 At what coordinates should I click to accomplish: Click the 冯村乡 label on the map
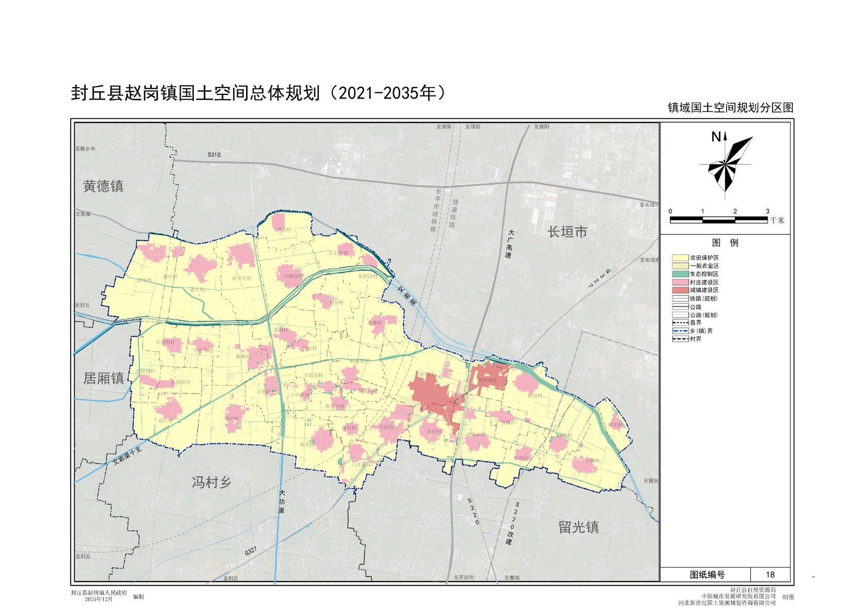pyautogui.click(x=211, y=482)
